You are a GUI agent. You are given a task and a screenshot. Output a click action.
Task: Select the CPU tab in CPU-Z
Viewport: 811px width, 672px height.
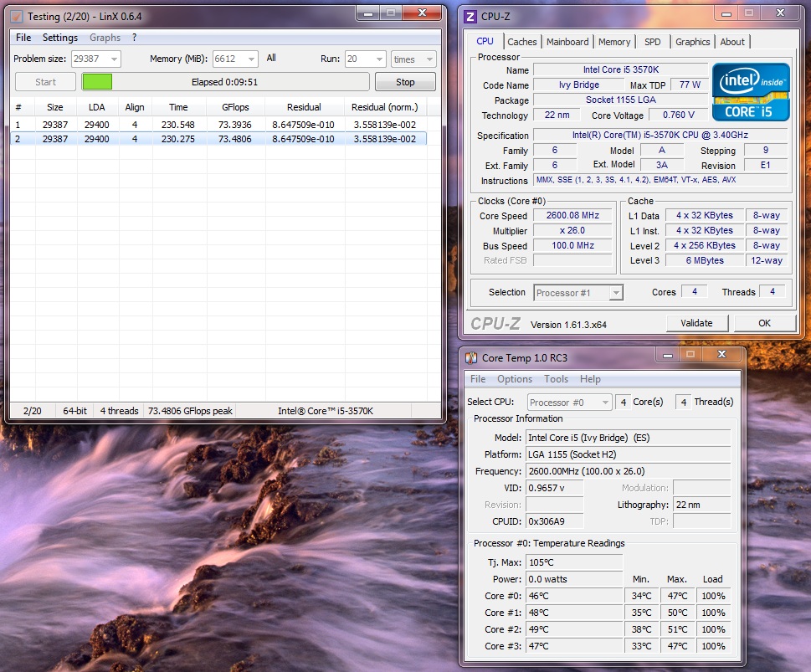click(x=485, y=41)
